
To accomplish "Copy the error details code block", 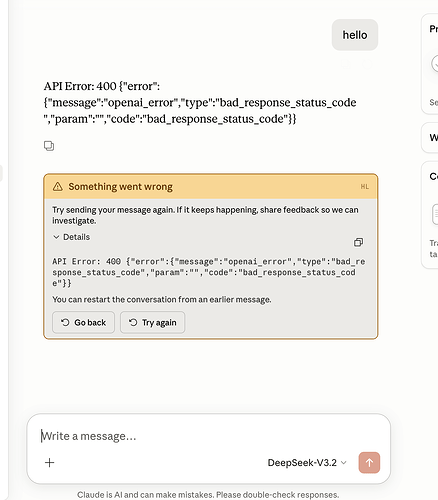I will 358,242.
